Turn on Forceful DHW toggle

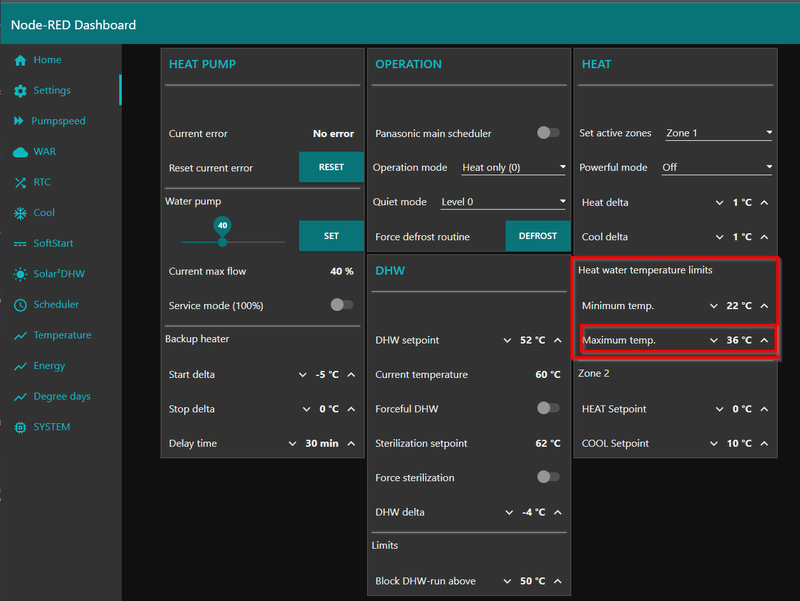(548, 408)
